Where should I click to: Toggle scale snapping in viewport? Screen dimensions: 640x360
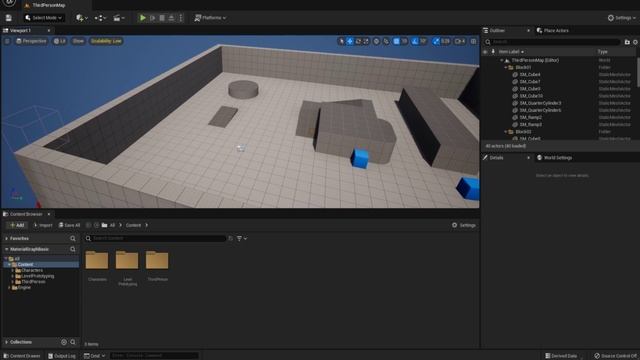point(436,41)
